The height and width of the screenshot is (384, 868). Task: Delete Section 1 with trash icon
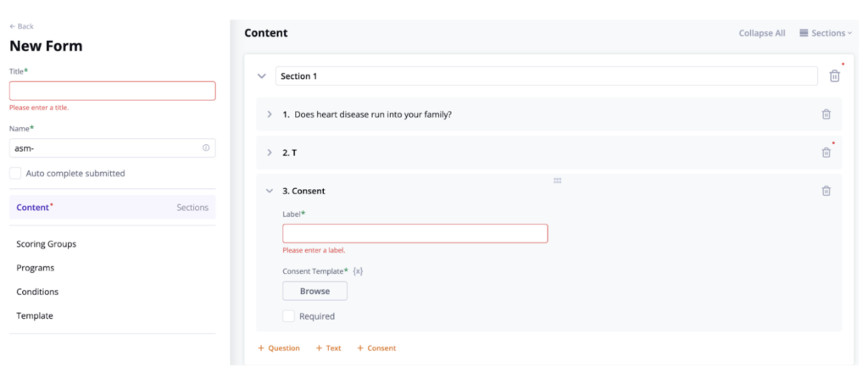tap(834, 76)
